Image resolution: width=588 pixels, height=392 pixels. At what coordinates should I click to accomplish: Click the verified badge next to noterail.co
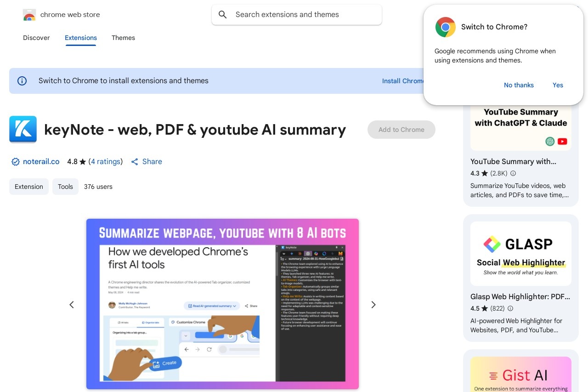point(16,162)
